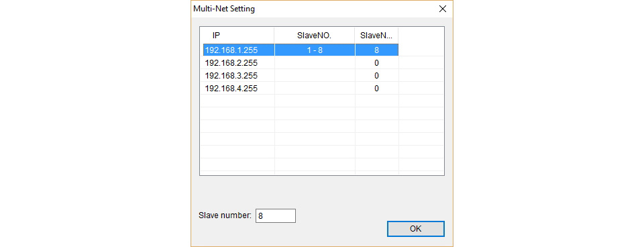
Task: Click empty SlaveNO. cell of 192.168.2.255
Action: (x=315, y=63)
